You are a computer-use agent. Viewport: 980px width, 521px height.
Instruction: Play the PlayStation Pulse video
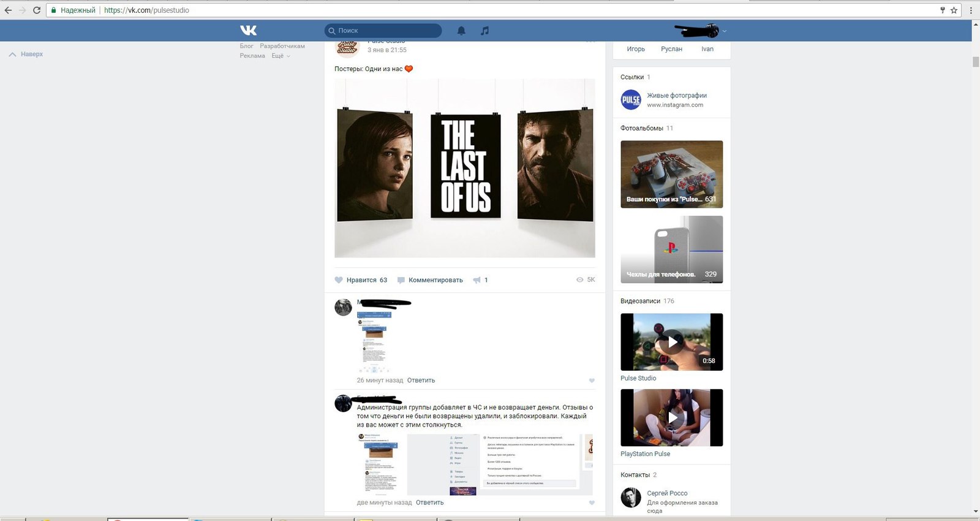(671, 417)
